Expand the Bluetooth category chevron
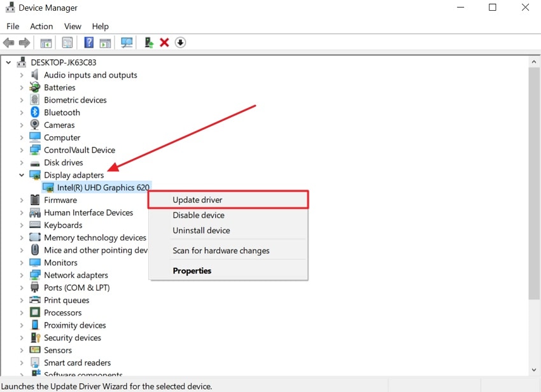The height and width of the screenshot is (392, 541). coord(22,113)
